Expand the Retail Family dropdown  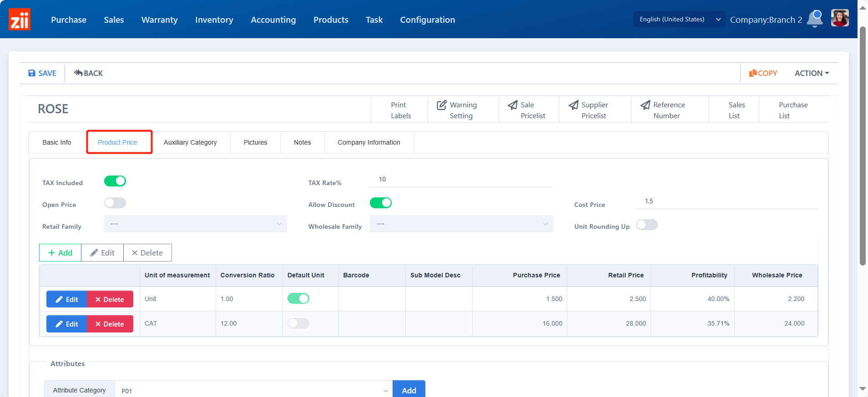click(x=195, y=224)
